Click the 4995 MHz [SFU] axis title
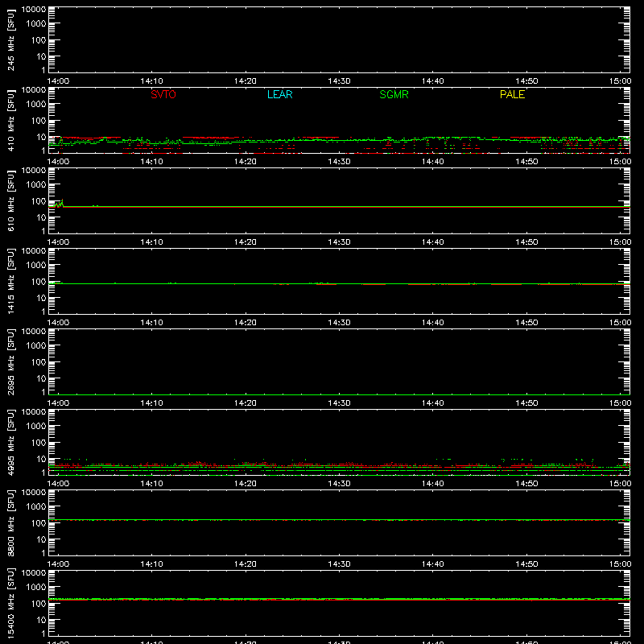 pyautogui.click(x=10, y=442)
